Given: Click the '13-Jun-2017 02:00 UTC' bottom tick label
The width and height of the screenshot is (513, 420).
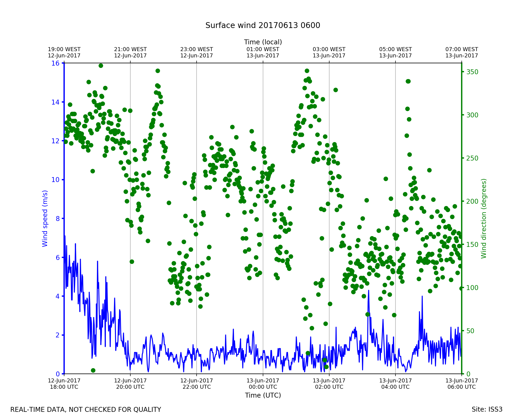Looking at the screenshot, I should coord(329,383).
